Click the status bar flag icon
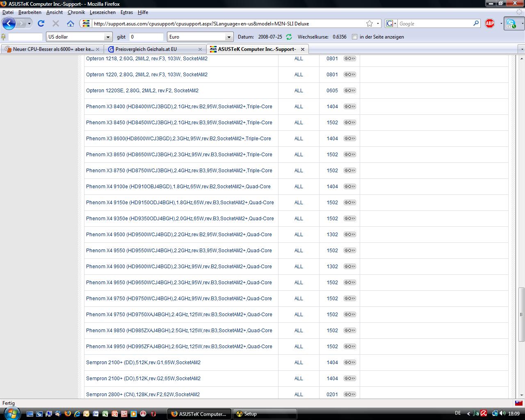This screenshot has width=525, height=420. point(518,403)
